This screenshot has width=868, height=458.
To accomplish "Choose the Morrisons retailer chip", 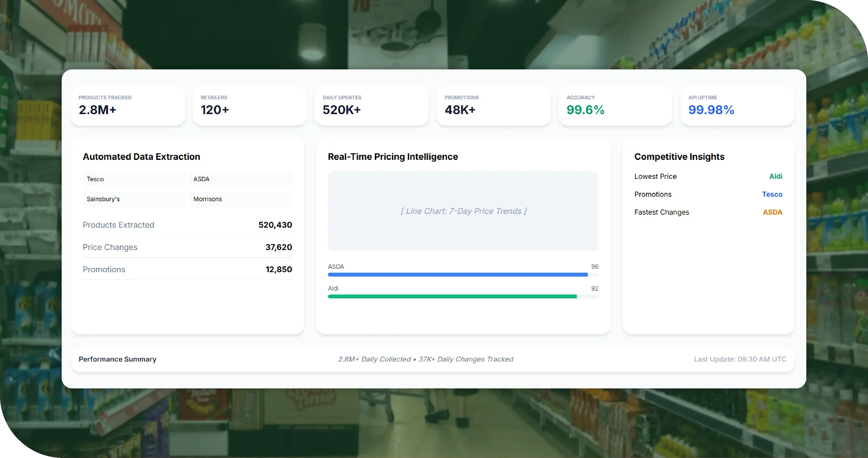I will coord(240,199).
